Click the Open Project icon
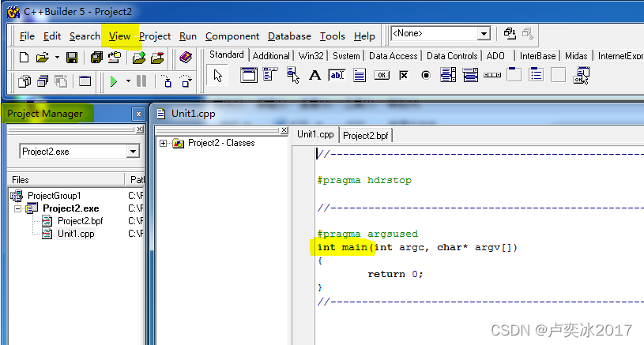The width and height of the screenshot is (644, 345). pos(115,58)
